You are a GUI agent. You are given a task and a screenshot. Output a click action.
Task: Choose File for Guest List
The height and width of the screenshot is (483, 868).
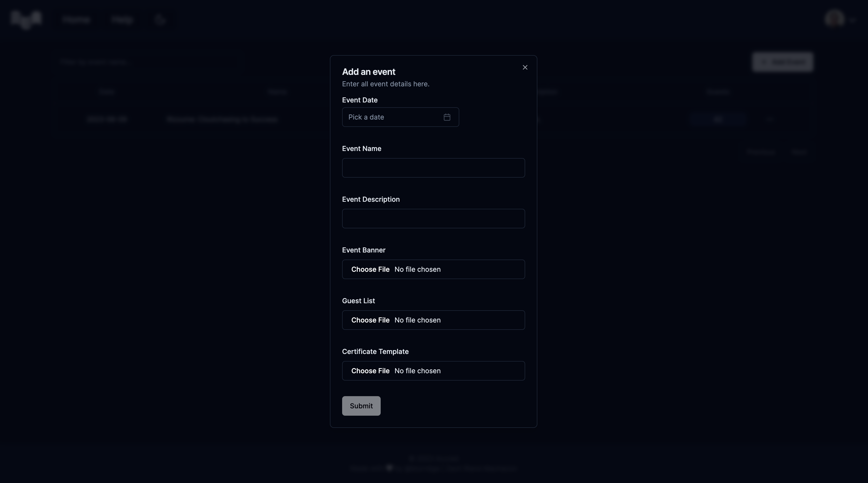click(370, 320)
